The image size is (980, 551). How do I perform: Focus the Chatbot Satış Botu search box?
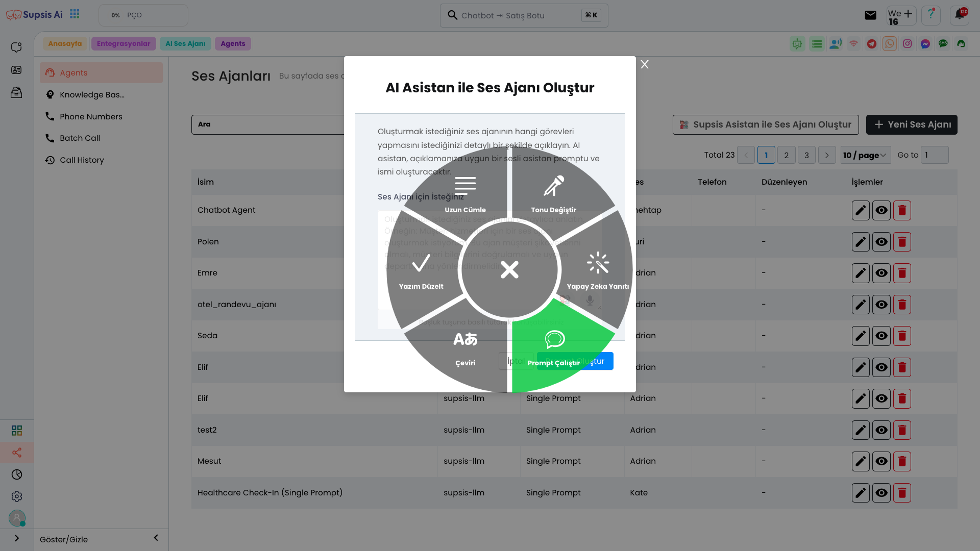524,15
